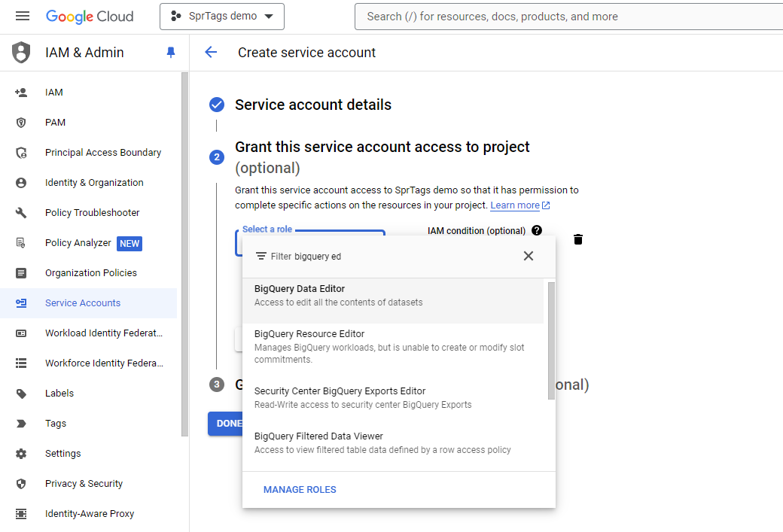
Task: Open the SprTags demo project switcher
Action: point(221,16)
